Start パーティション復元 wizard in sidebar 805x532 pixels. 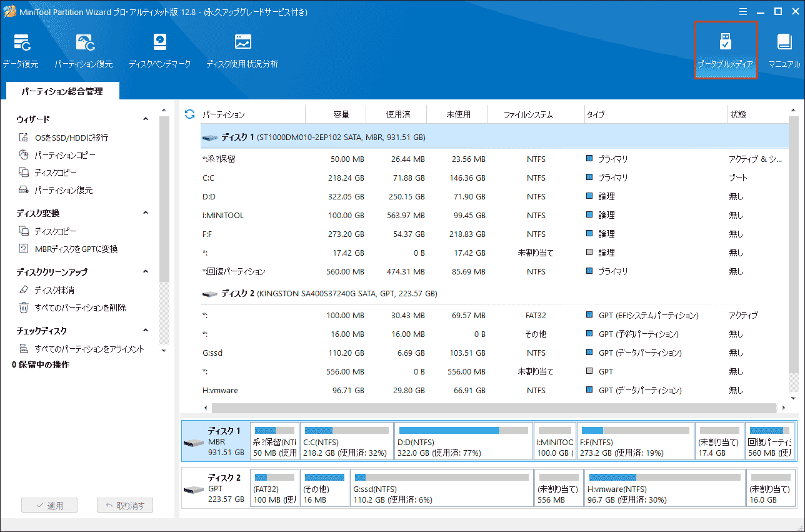(x=56, y=190)
